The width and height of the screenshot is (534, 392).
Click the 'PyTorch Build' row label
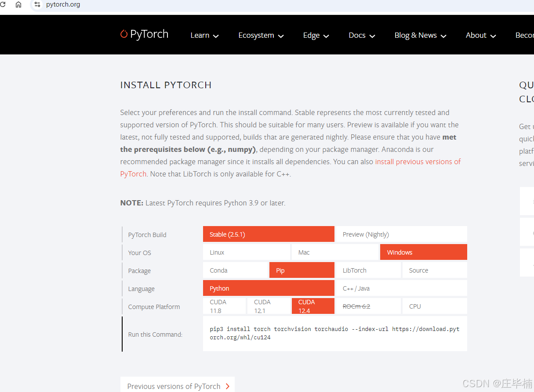tap(147, 235)
